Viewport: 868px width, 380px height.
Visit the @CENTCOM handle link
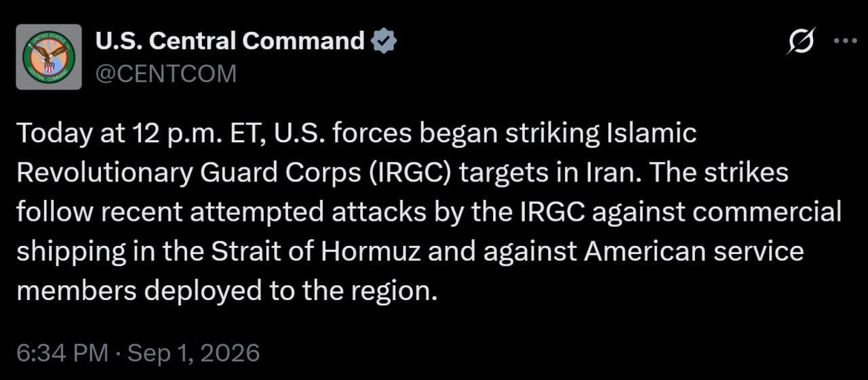coord(166,73)
